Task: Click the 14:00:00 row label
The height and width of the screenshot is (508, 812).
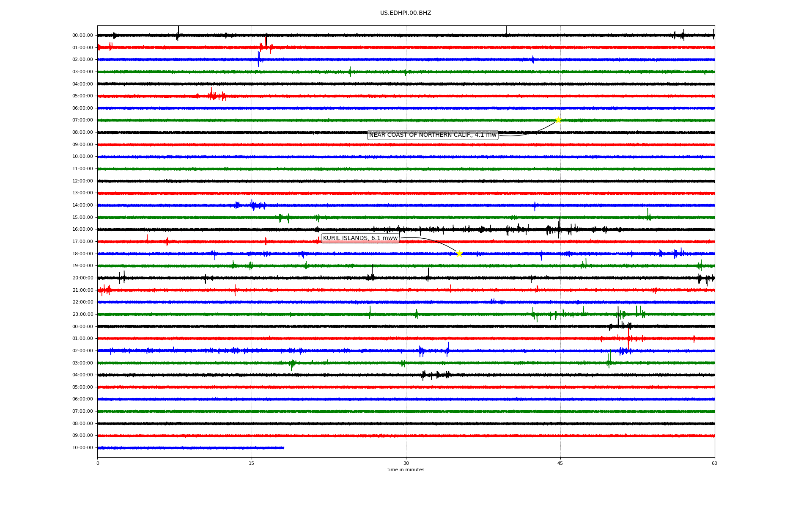Action: 82,205
